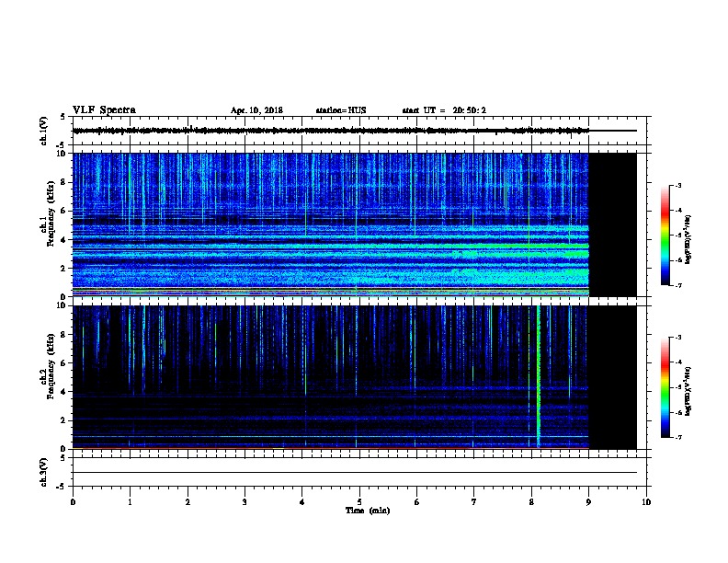Click the black data gap in ch.2 spectrogram
Image resolution: width=728 pixels, height=563 pixels.
coord(612,377)
